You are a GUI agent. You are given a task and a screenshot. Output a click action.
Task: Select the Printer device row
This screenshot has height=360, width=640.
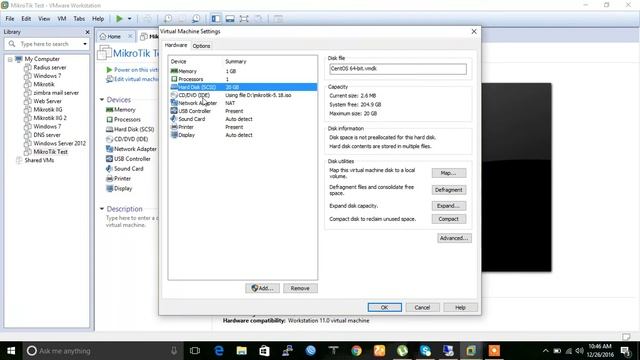pos(243,127)
